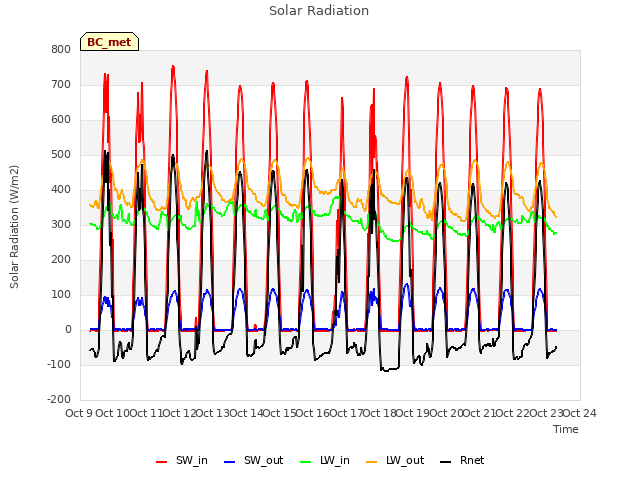This screenshot has height=480, width=640.
Task: Click the BC_met annotation box
Action: [109, 42]
